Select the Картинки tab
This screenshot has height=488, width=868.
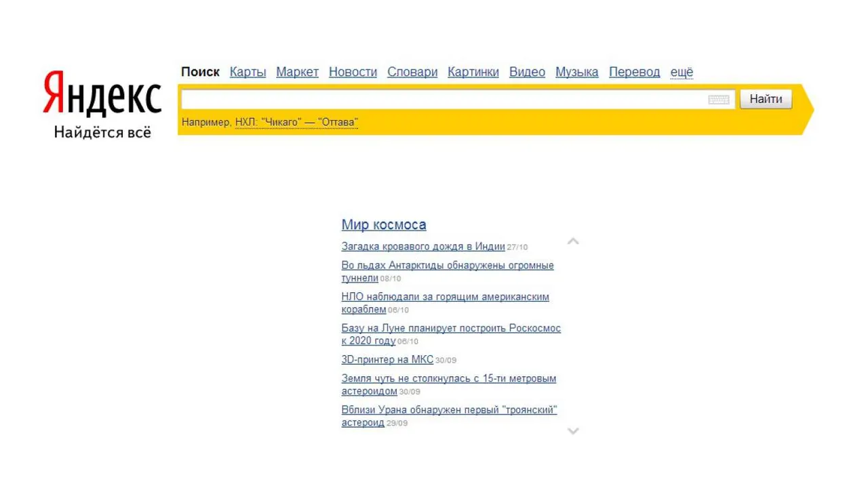tap(473, 72)
